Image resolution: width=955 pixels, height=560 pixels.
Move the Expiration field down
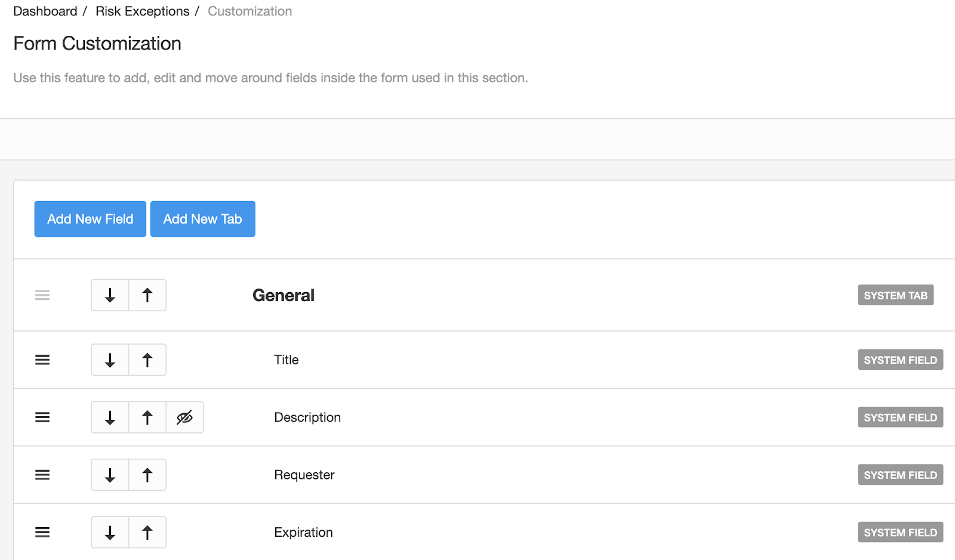point(110,533)
